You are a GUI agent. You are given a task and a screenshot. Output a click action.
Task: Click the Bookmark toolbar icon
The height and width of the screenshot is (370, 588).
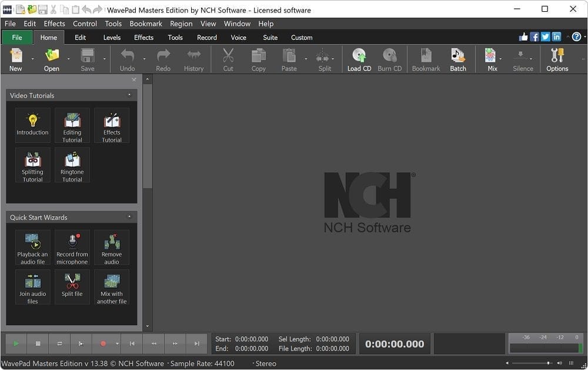[x=426, y=59]
